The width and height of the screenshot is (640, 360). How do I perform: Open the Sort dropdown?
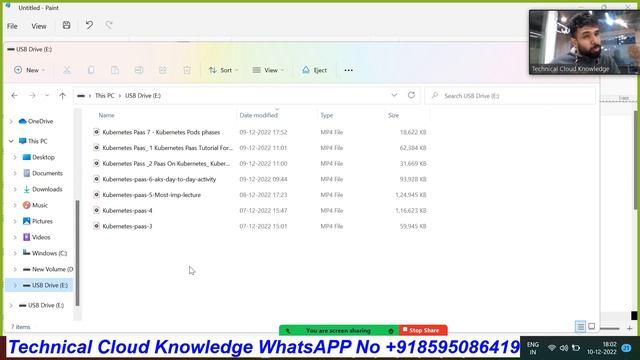pyautogui.click(x=223, y=70)
